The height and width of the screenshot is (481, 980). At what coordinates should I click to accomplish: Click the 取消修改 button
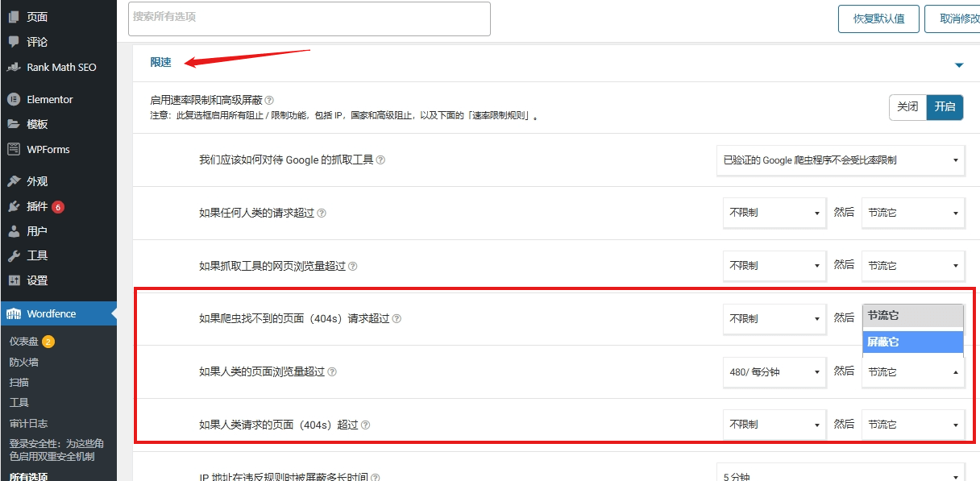click(961, 19)
